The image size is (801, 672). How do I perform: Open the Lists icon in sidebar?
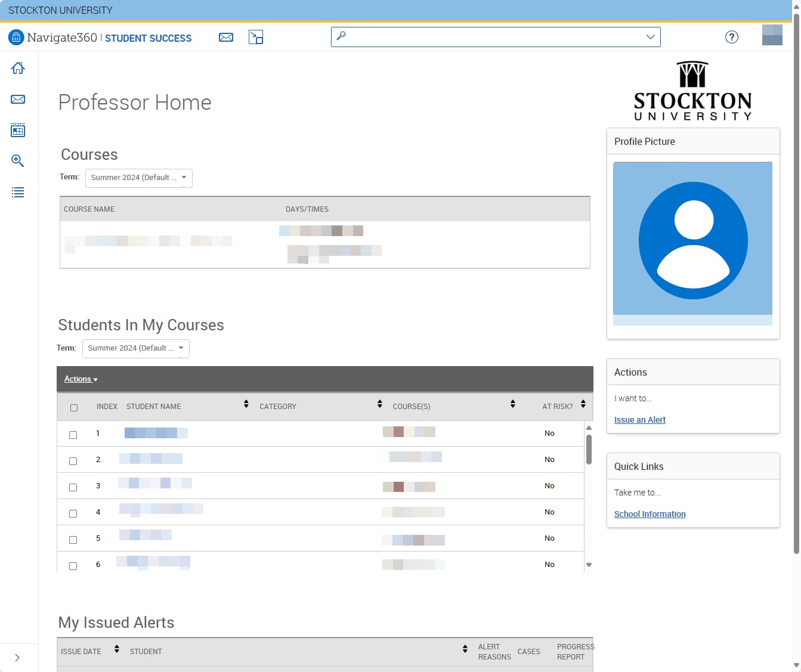18,193
